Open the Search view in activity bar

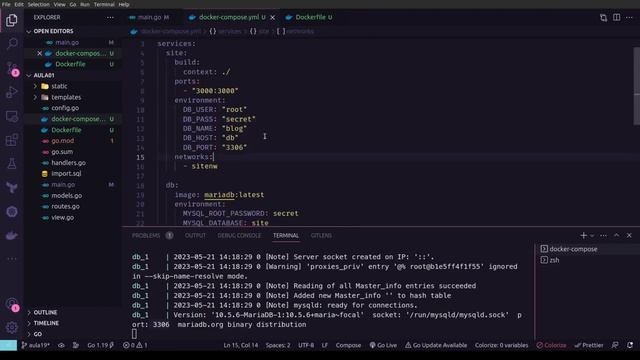tap(11, 44)
